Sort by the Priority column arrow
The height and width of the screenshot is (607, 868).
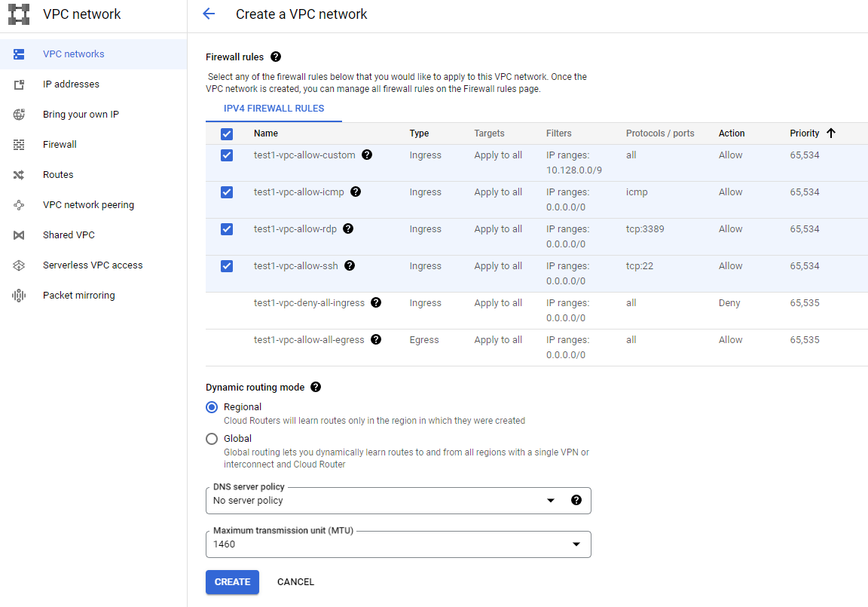831,133
